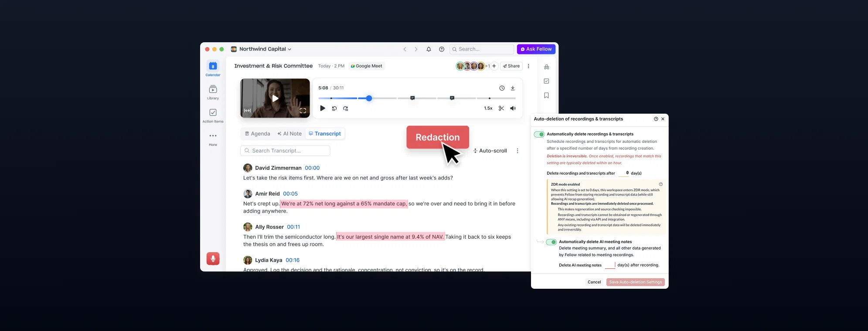
Task: Open notifications bell
Action: 429,49
